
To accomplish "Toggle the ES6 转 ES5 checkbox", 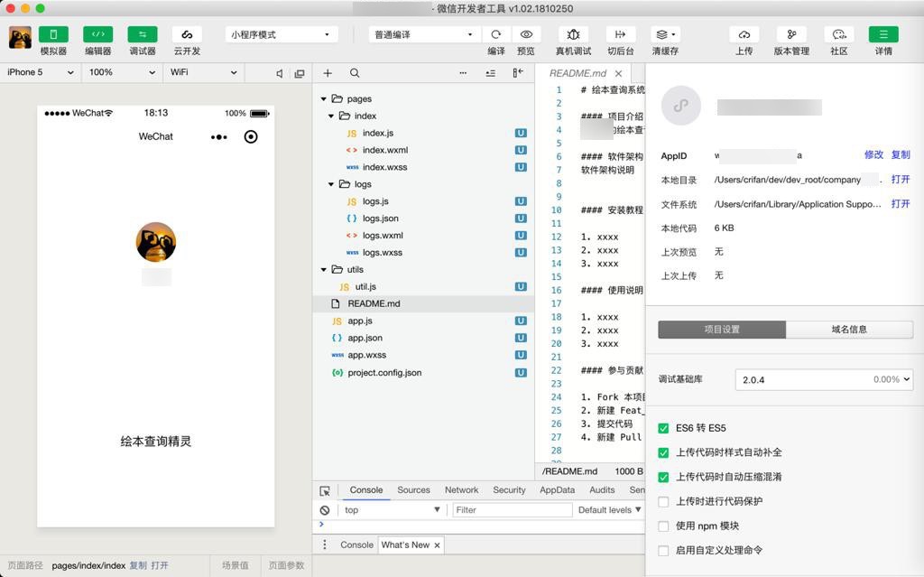I will point(663,428).
